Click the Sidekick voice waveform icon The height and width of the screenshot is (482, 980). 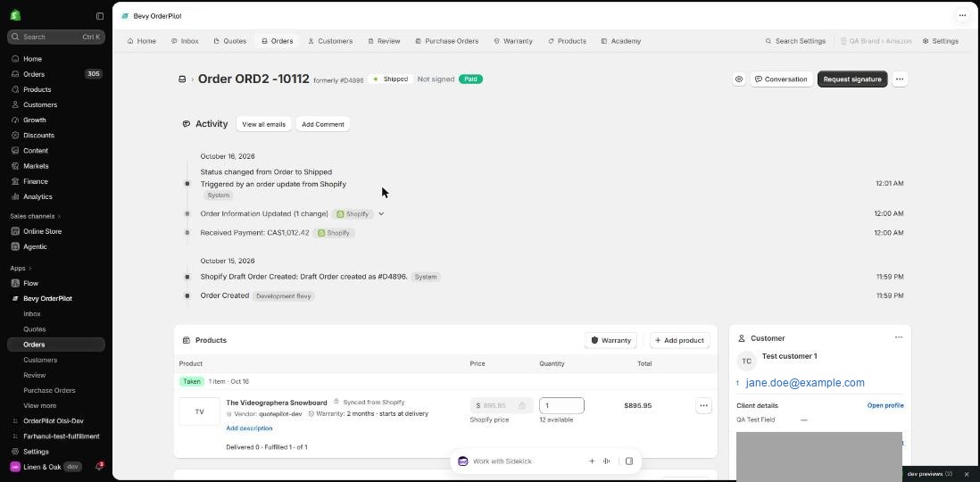coord(607,461)
